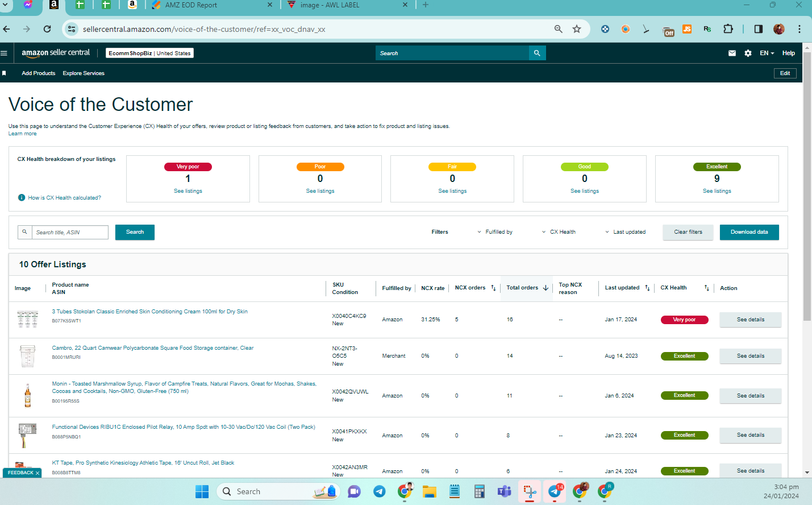Click the bookmark icon beside Add Products
Screen dimensions: 812x505
point(4,73)
